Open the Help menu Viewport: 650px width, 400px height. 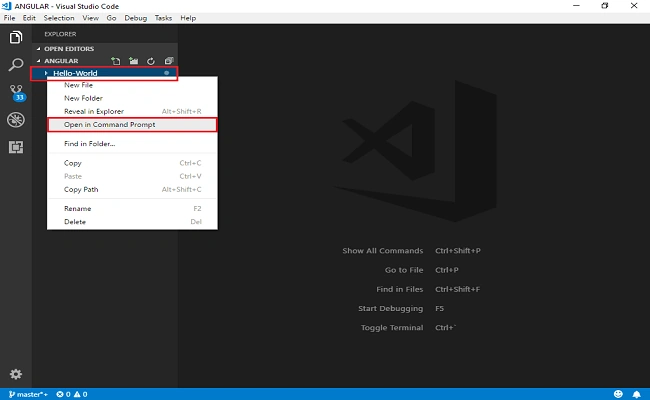(x=188, y=18)
